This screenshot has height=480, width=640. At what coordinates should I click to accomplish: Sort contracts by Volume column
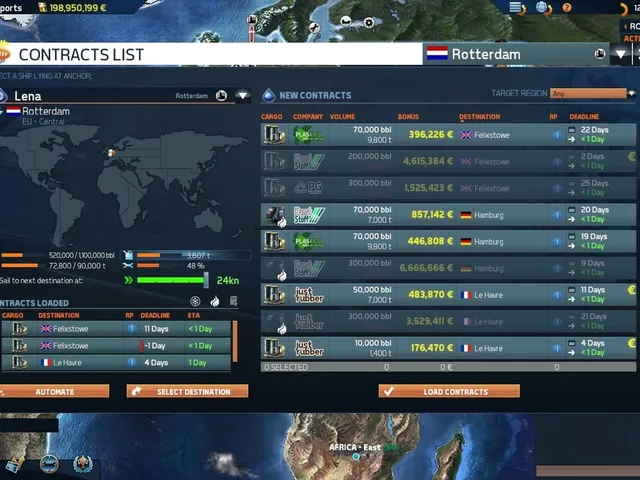(342, 117)
